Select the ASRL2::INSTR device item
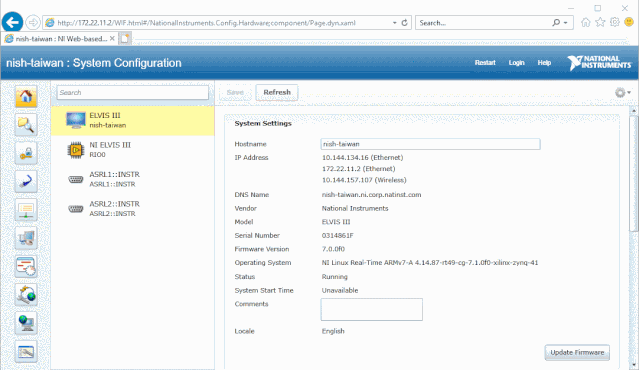Screen dimensions: 639x370 [133, 209]
